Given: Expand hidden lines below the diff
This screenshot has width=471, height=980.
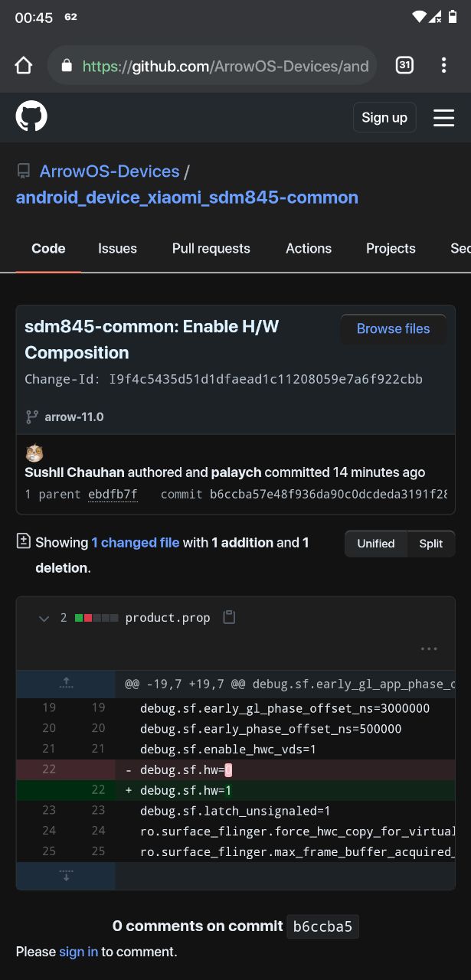Looking at the screenshot, I should (66, 876).
